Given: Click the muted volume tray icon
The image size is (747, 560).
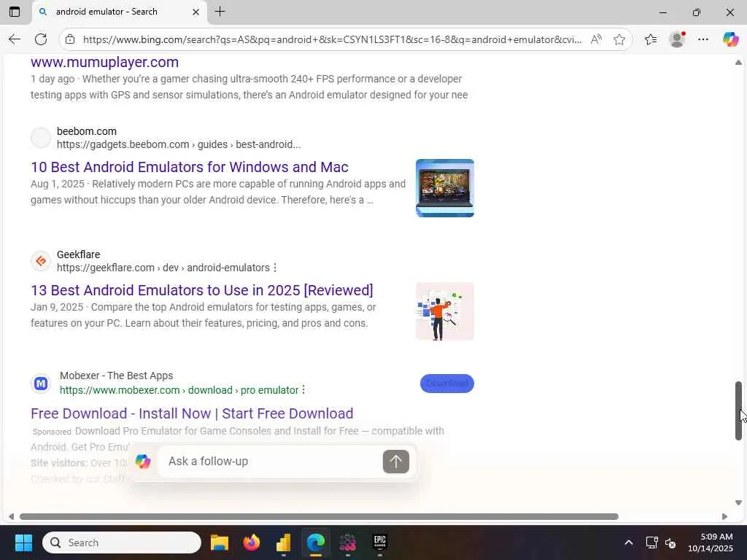Looking at the screenshot, I should coord(670,542).
